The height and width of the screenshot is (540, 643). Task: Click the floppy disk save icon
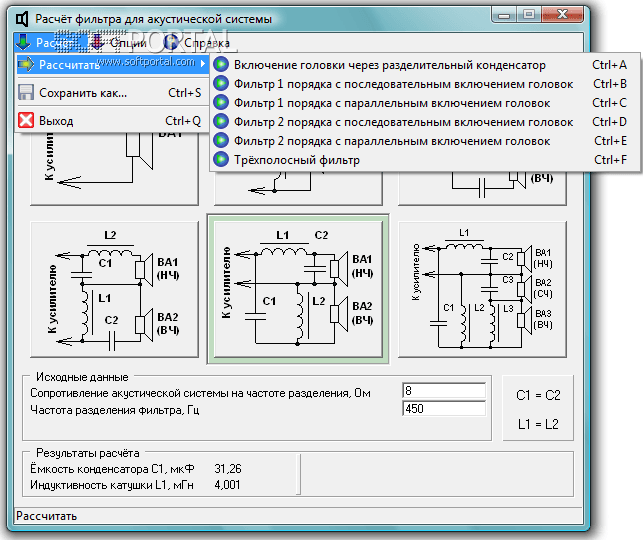tap(26, 93)
